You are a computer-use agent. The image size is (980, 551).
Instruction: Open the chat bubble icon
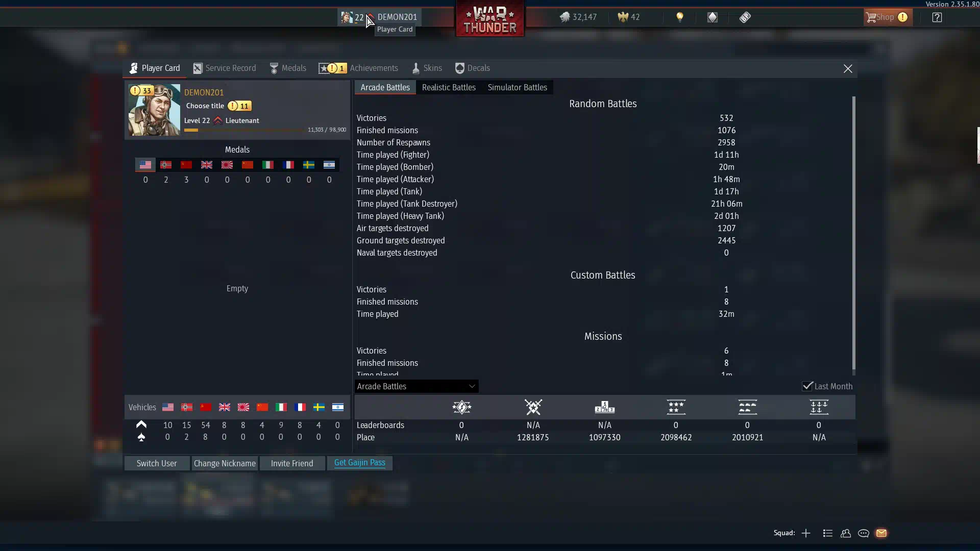click(x=864, y=533)
